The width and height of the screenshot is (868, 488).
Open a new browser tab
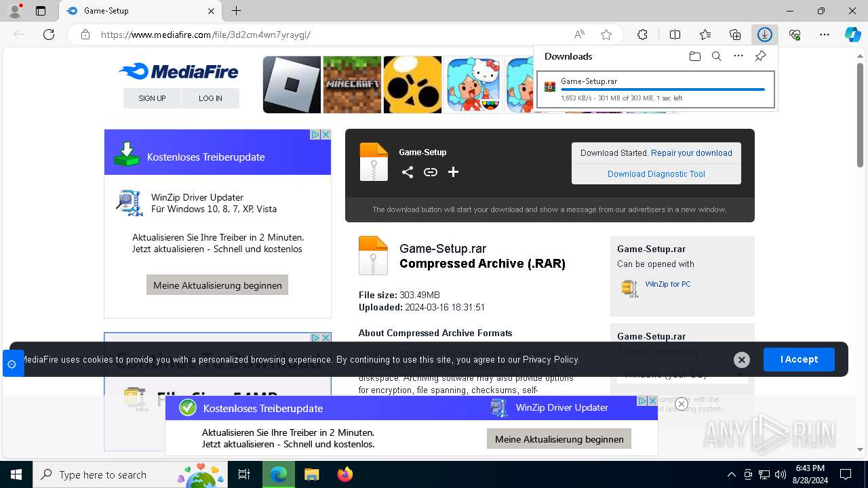236,10
